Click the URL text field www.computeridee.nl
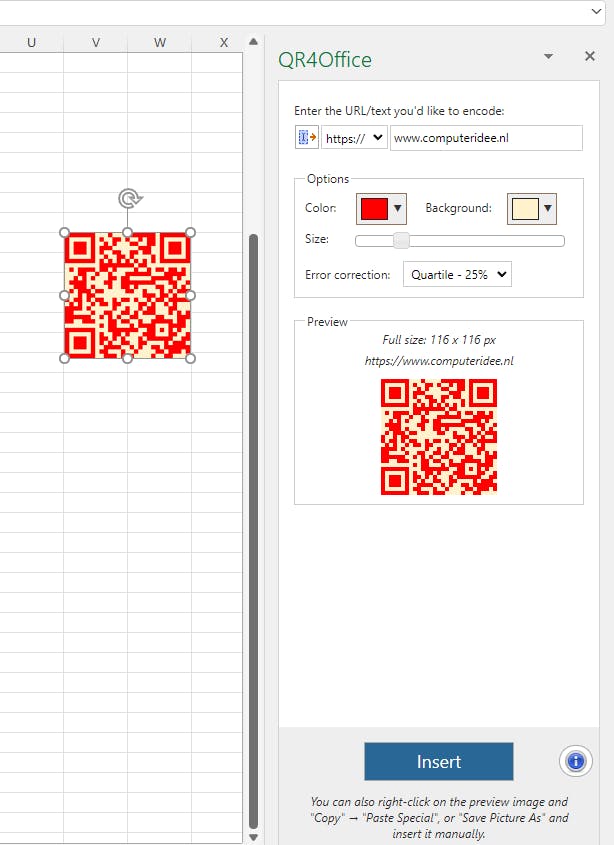This screenshot has width=614, height=845. [486, 137]
